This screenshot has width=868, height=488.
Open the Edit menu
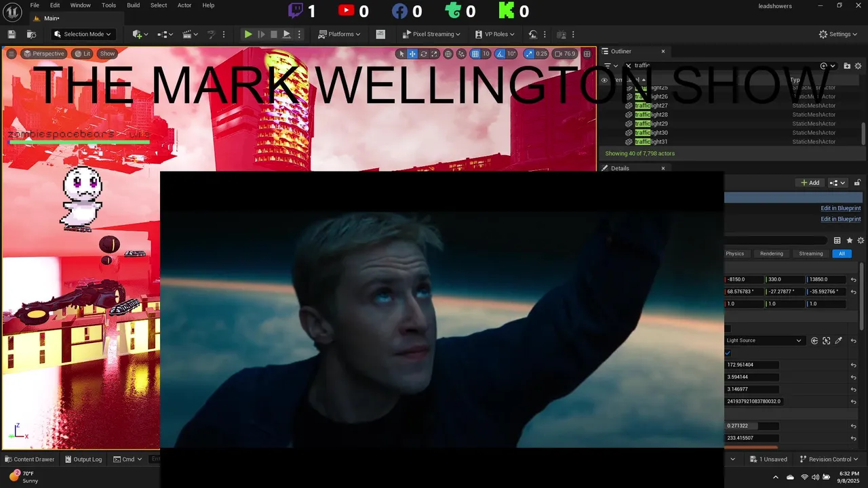(x=55, y=5)
